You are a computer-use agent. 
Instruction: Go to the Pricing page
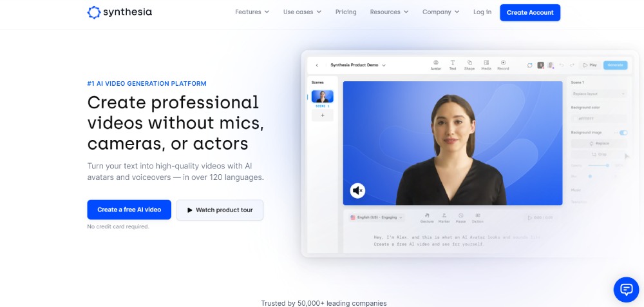pyautogui.click(x=346, y=12)
